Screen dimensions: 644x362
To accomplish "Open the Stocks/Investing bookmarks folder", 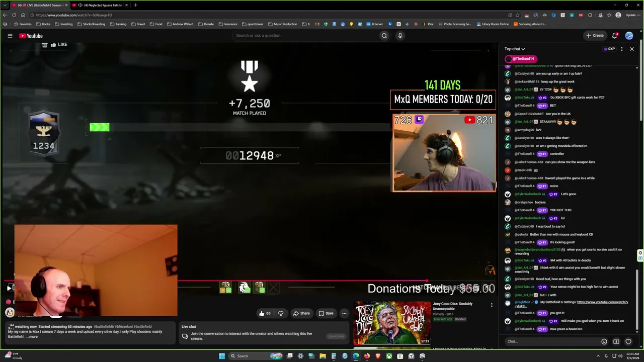I will point(91,24).
